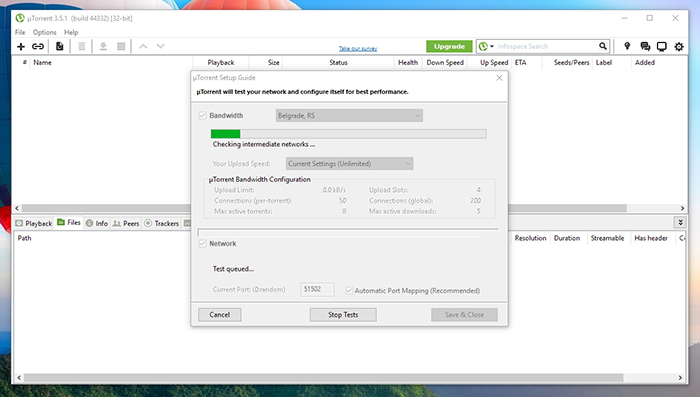The width and height of the screenshot is (700, 397).
Task: Click the green Upgrade button
Action: pyautogui.click(x=449, y=46)
